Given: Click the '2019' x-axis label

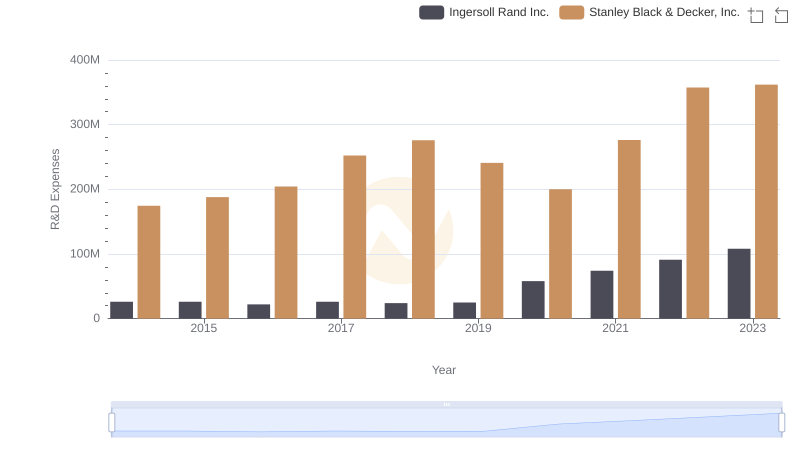Looking at the screenshot, I should click(478, 328).
